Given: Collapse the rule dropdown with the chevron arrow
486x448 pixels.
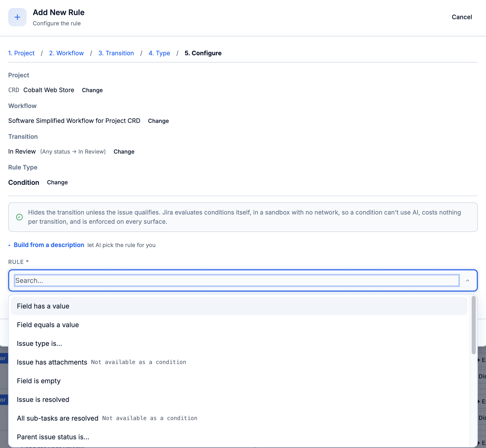Looking at the screenshot, I should click(x=468, y=281).
